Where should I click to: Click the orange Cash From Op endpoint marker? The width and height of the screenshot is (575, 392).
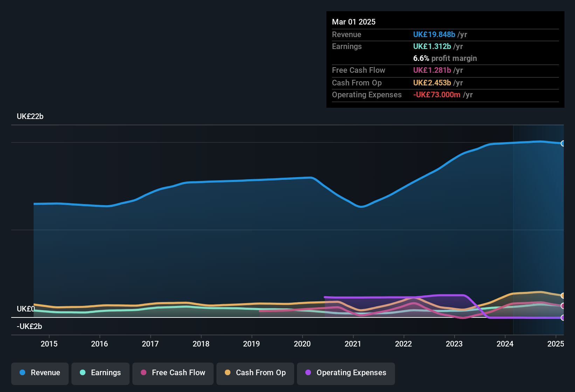[x=563, y=296]
